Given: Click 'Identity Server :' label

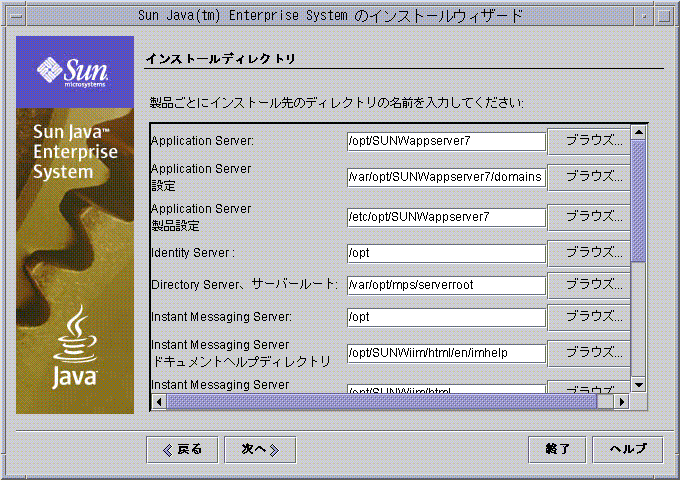Looking at the screenshot, I should 193,253.
